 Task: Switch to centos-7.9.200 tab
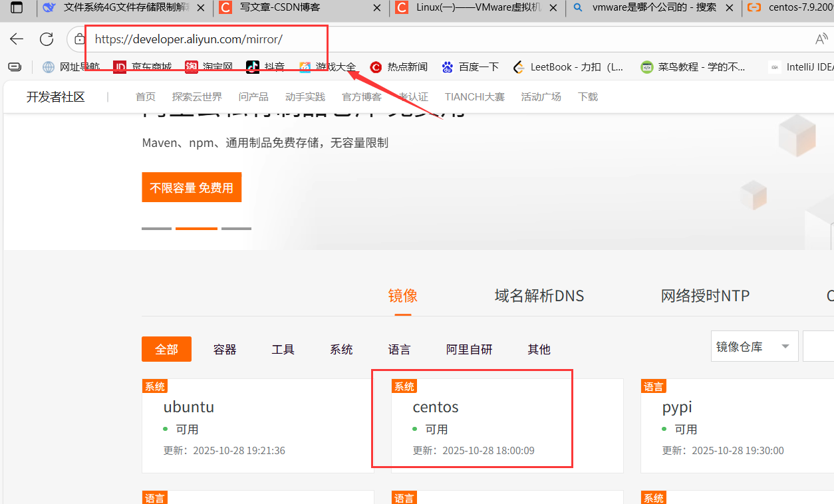pos(789,8)
